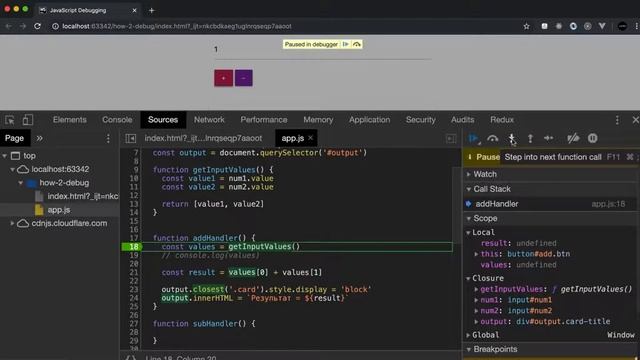Click the Step arrow icon
This screenshot has width=640, height=360.
pos(549,138)
